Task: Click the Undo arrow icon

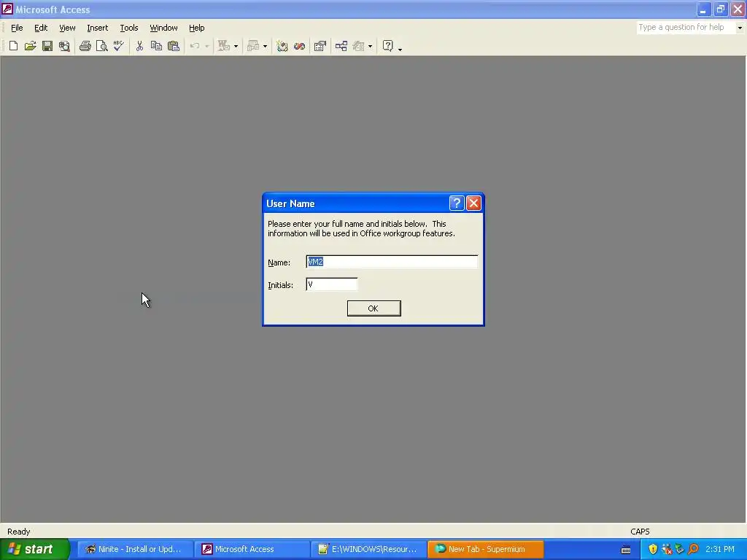Action: click(x=194, y=46)
